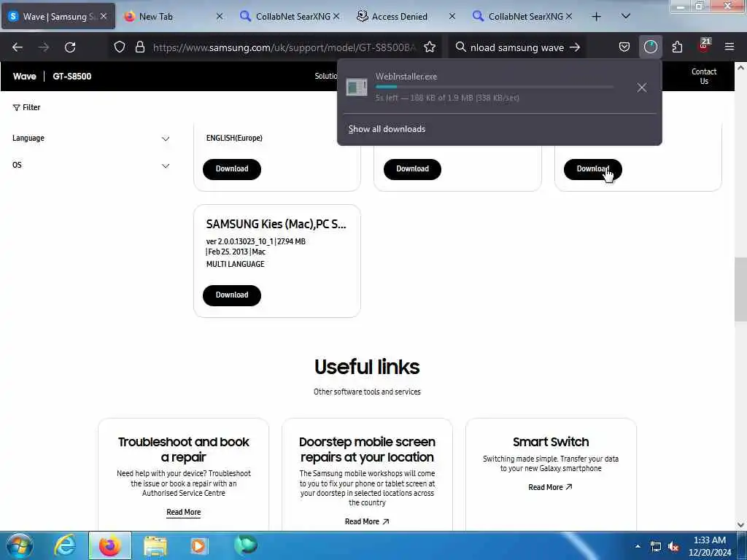Screen dimensions: 747x560
Task: Close the New Tab tab
Action: coord(219,17)
